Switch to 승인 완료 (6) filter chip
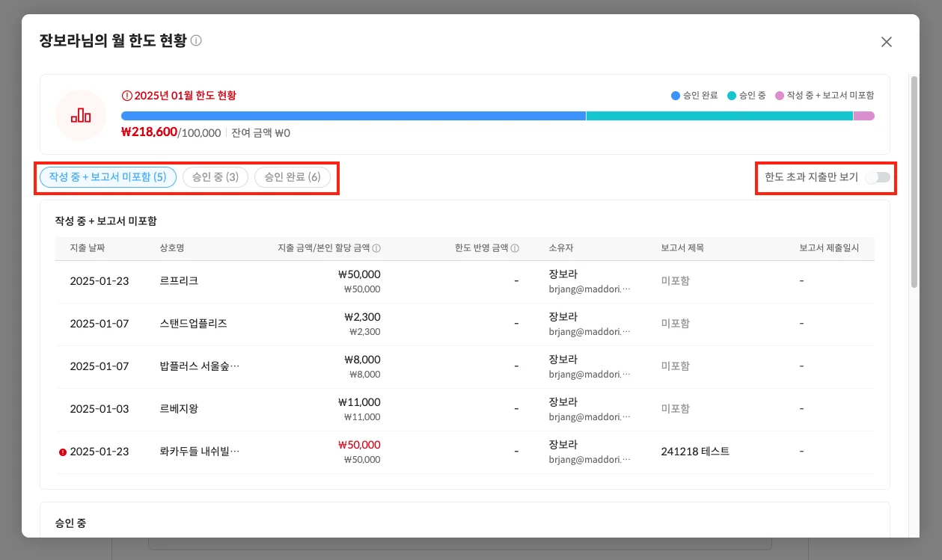942x560 pixels. pyautogui.click(x=292, y=177)
